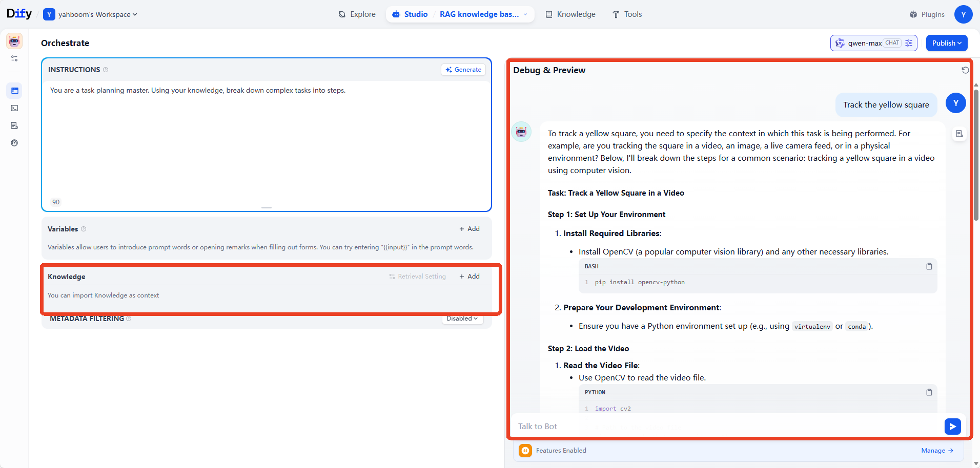Open the Monitoring gauge icon
Viewport: 980px width, 468px height.
point(14,143)
